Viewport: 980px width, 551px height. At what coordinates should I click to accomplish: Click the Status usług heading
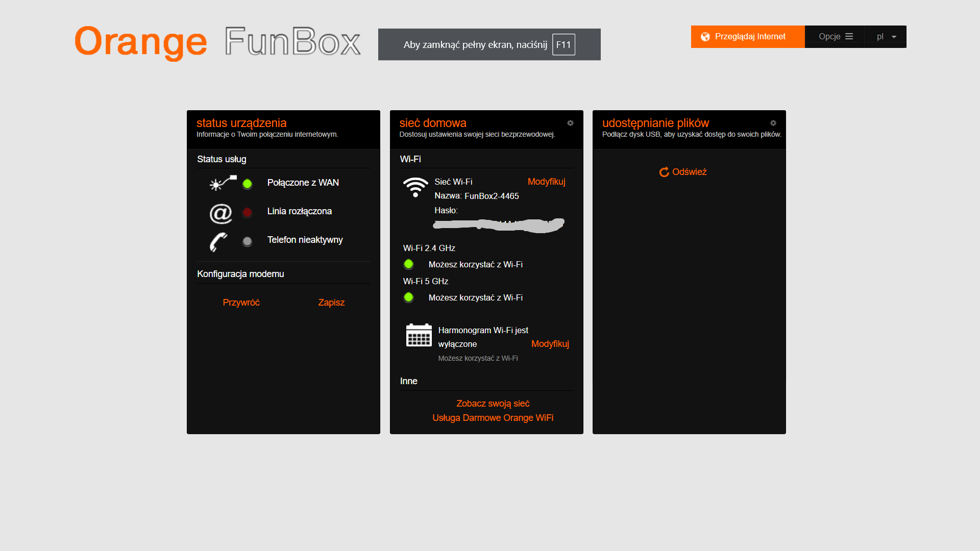point(222,159)
